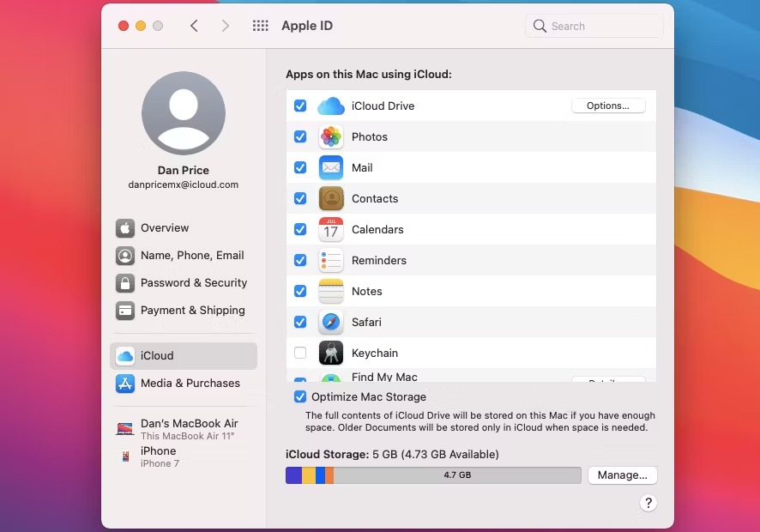Select the Safari compass icon
Screen dimensions: 760x532
coord(330,322)
